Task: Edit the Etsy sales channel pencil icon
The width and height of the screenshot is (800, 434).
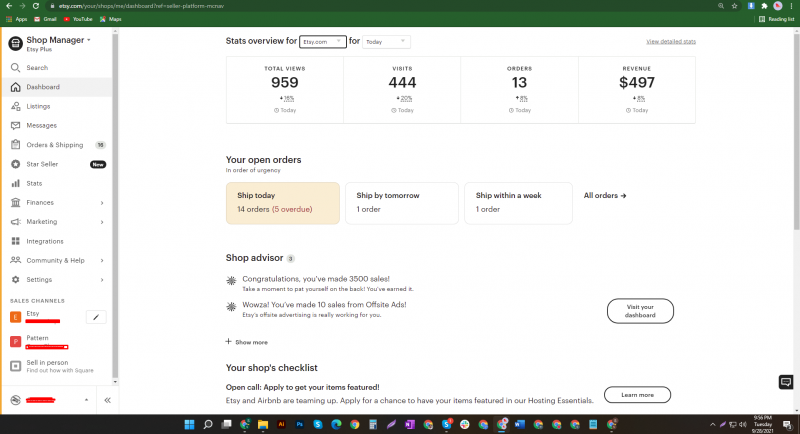Action: [96, 317]
